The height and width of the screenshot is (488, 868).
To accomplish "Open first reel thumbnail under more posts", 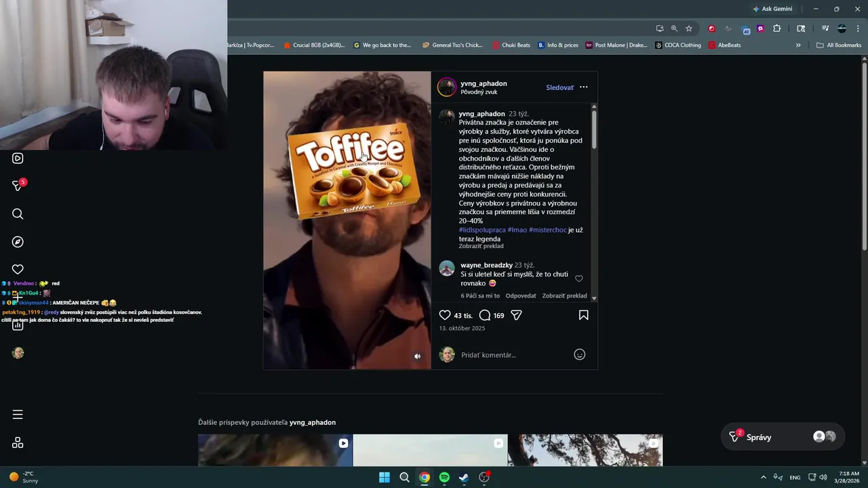I will (275, 450).
